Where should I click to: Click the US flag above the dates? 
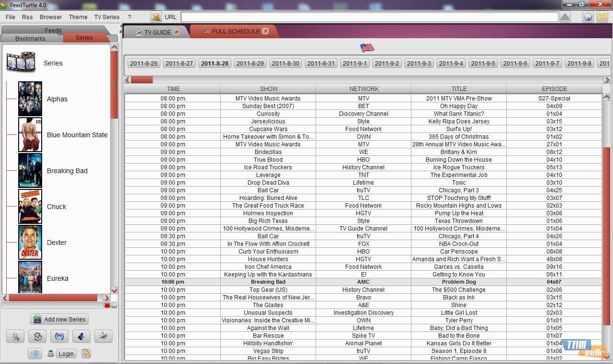(x=367, y=48)
